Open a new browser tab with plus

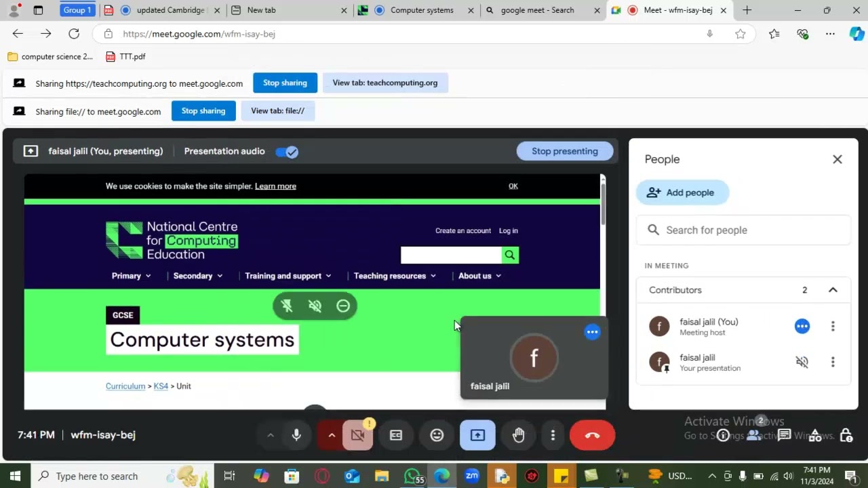point(747,10)
